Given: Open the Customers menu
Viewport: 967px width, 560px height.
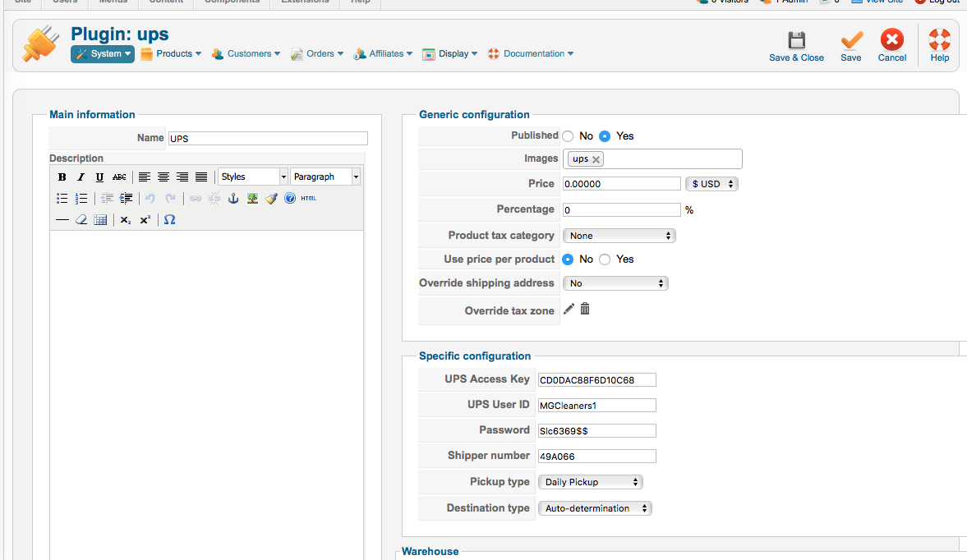Looking at the screenshot, I should point(246,53).
